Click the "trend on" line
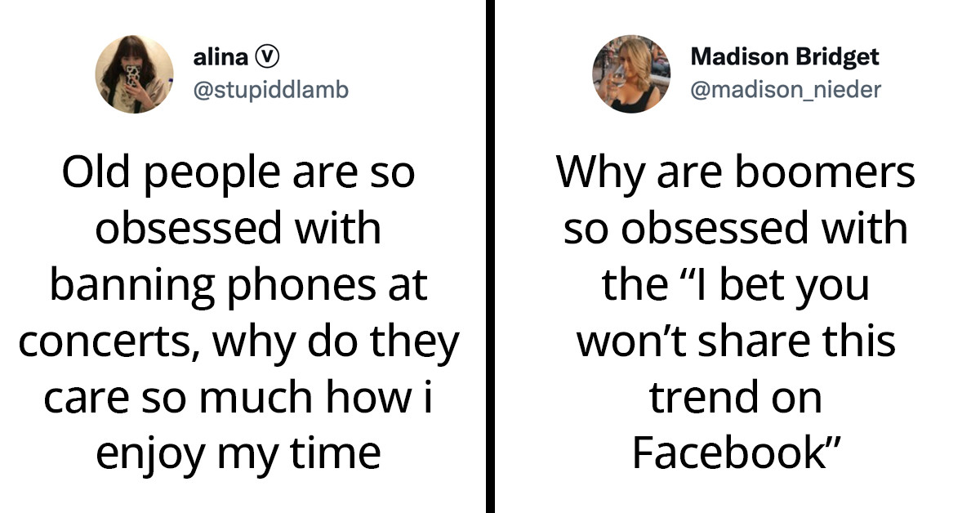 pyautogui.click(x=736, y=398)
